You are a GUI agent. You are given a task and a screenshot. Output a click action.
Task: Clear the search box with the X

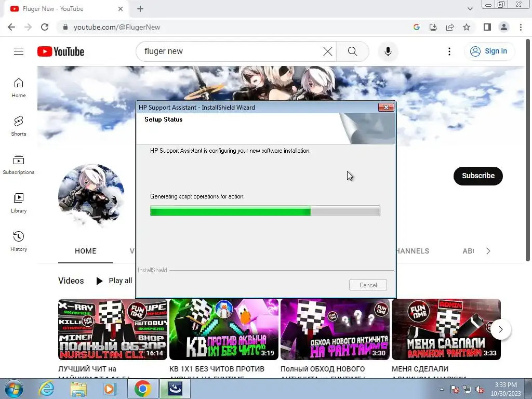click(328, 51)
